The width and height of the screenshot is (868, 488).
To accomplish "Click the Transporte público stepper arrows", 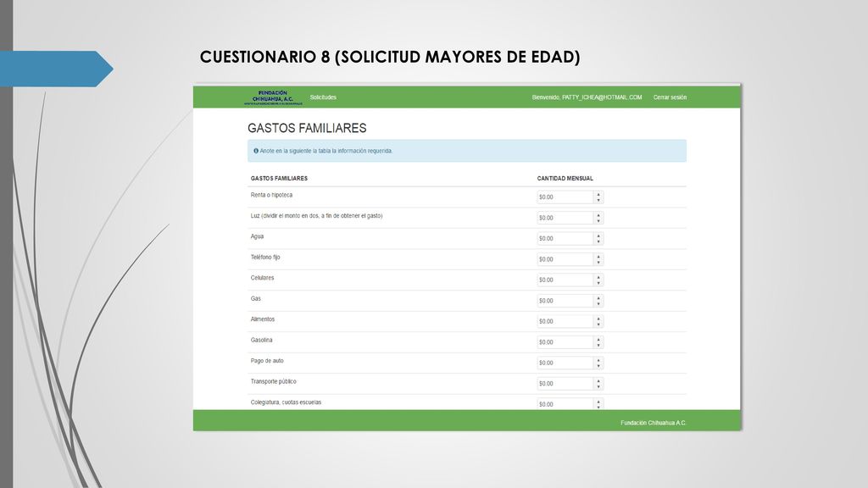I will tap(598, 384).
